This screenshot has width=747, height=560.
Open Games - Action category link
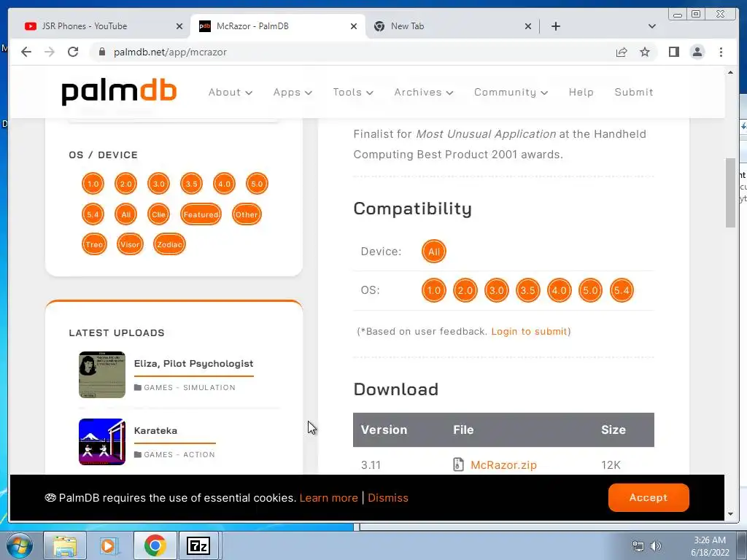[x=179, y=455]
